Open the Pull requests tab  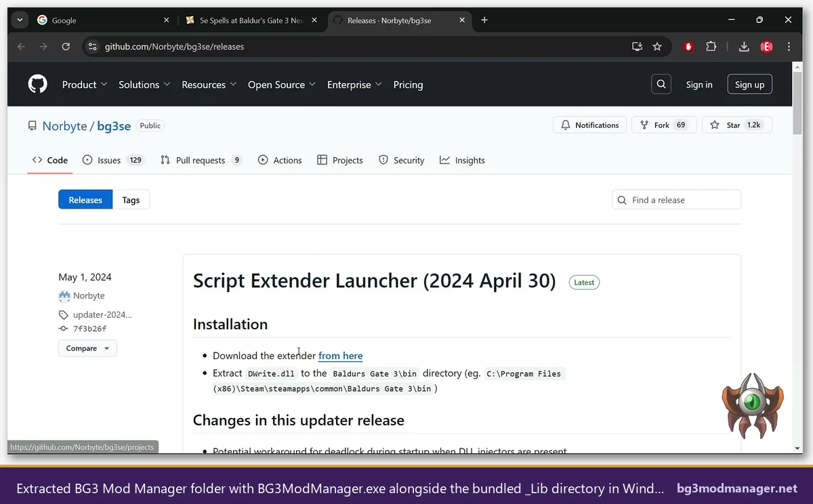(201, 161)
